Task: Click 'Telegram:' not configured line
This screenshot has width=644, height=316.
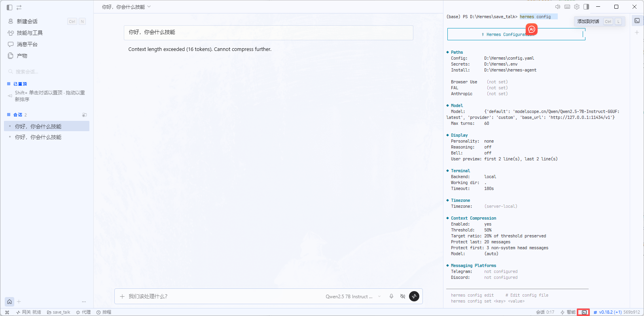Action: point(484,271)
